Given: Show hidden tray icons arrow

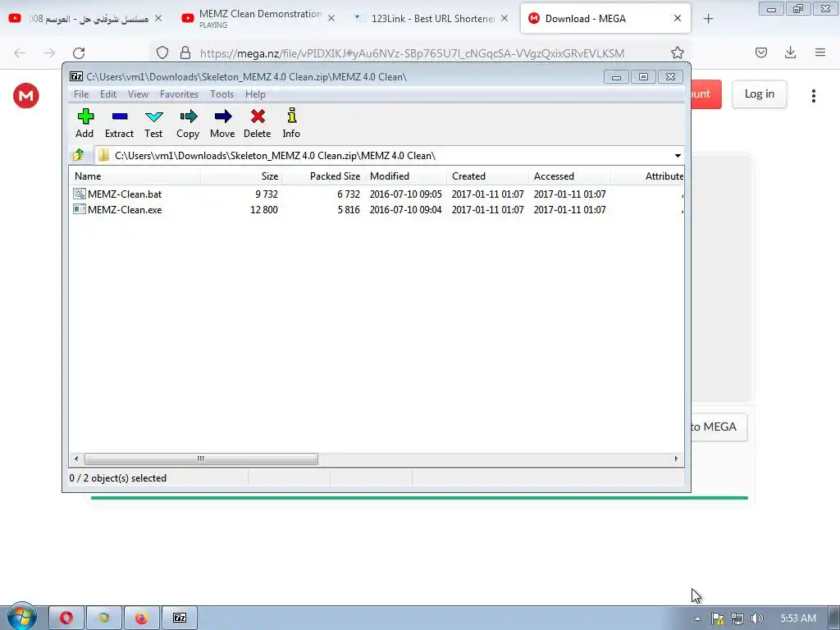Looking at the screenshot, I should (697, 619).
